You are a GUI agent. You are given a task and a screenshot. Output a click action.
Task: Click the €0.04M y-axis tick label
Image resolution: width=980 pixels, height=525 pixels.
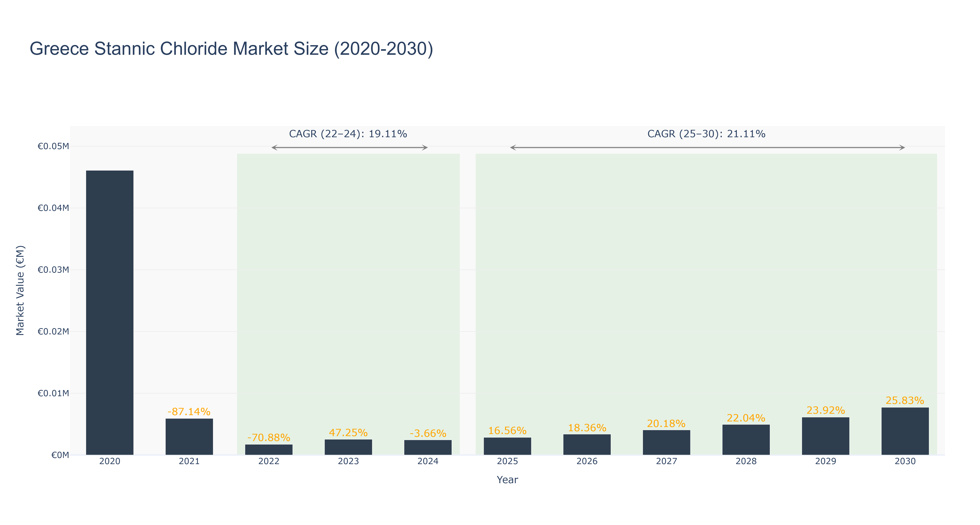coord(53,208)
